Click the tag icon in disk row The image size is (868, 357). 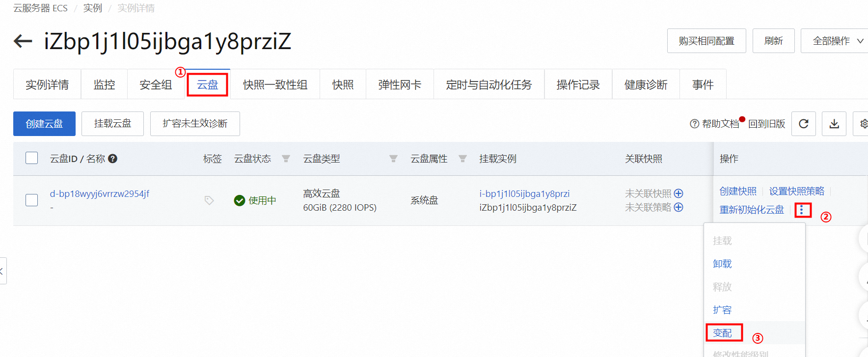[x=209, y=200]
